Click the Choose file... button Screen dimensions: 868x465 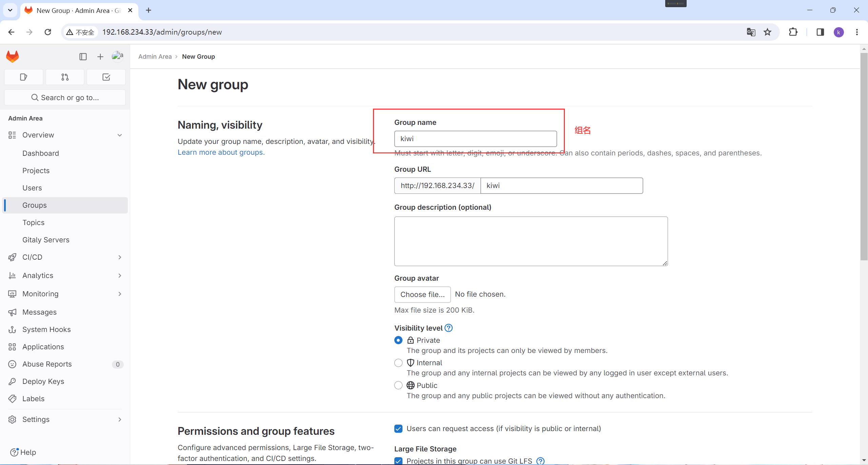[x=422, y=294]
